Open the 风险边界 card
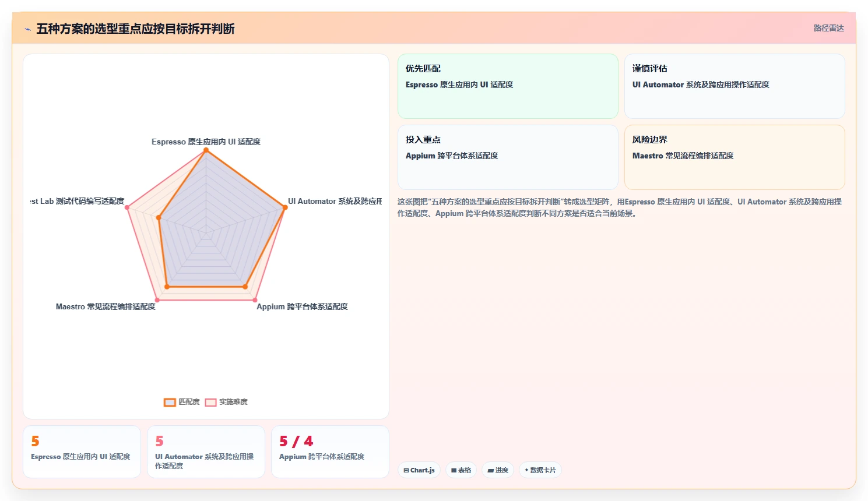Image resolution: width=868 pixels, height=501 pixels. point(735,157)
